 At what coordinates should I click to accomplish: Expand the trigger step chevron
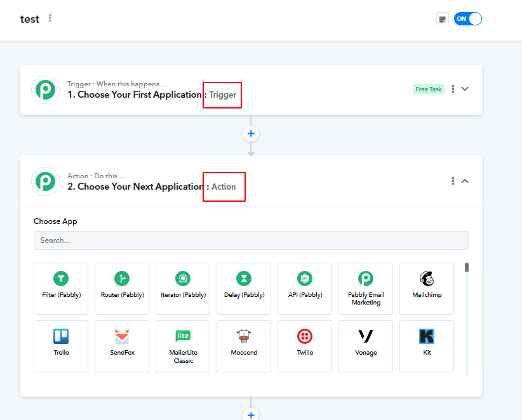465,89
